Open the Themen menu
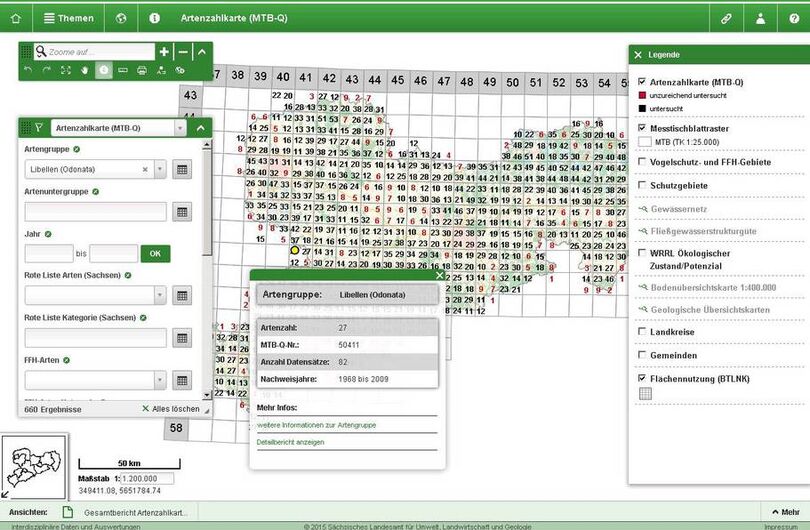810x530 pixels. pos(66,18)
